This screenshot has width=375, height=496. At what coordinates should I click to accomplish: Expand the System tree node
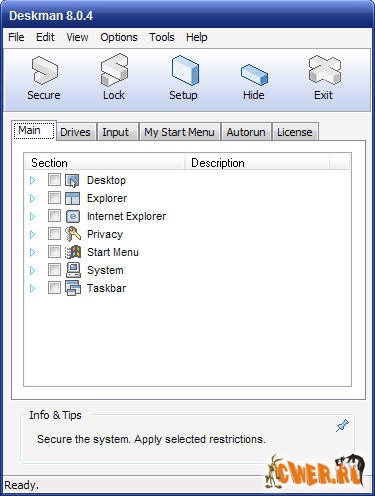tap(32, 270)
